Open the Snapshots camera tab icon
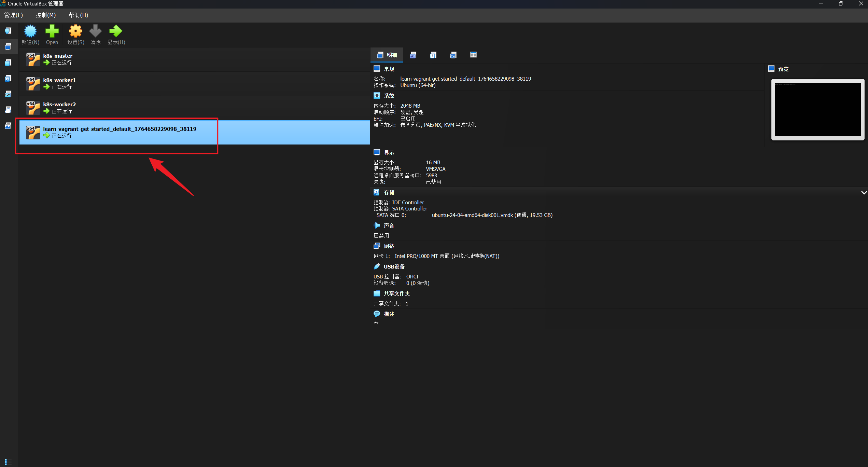868x467 pixels. (x=413, y=55)
